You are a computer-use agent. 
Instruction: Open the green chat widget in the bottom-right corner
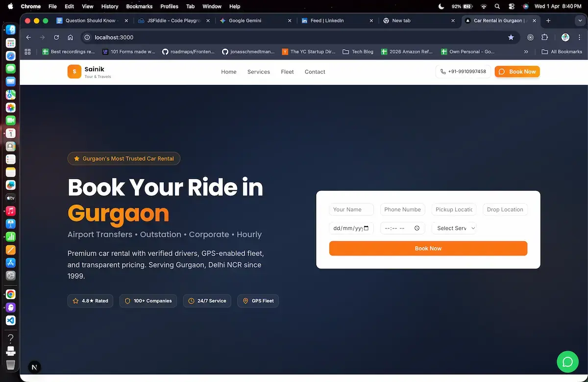pos(567,361)
